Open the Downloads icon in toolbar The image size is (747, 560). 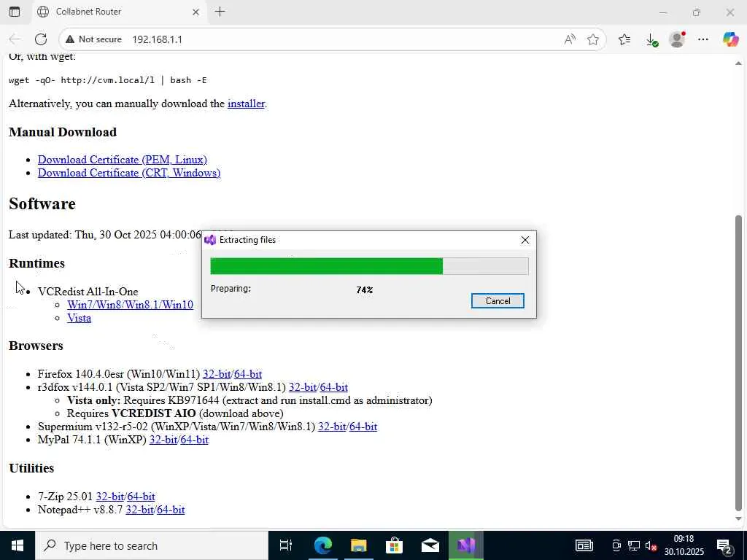651,39
